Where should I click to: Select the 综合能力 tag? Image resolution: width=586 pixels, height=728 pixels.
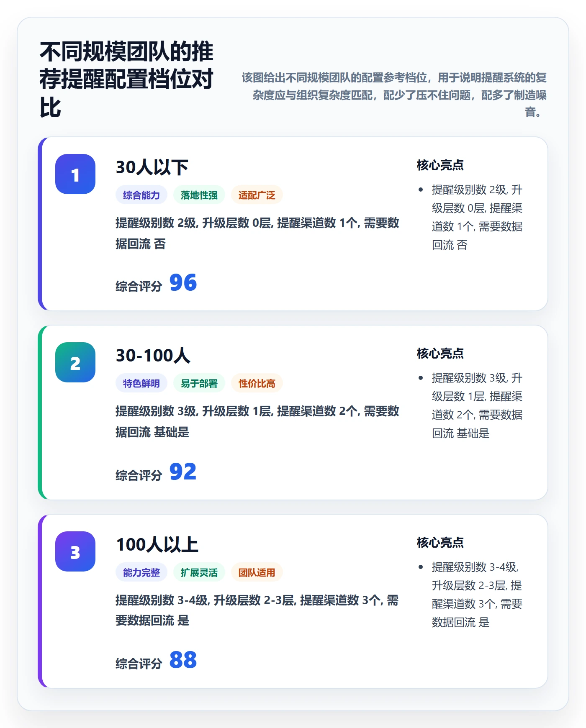[141, 195]
